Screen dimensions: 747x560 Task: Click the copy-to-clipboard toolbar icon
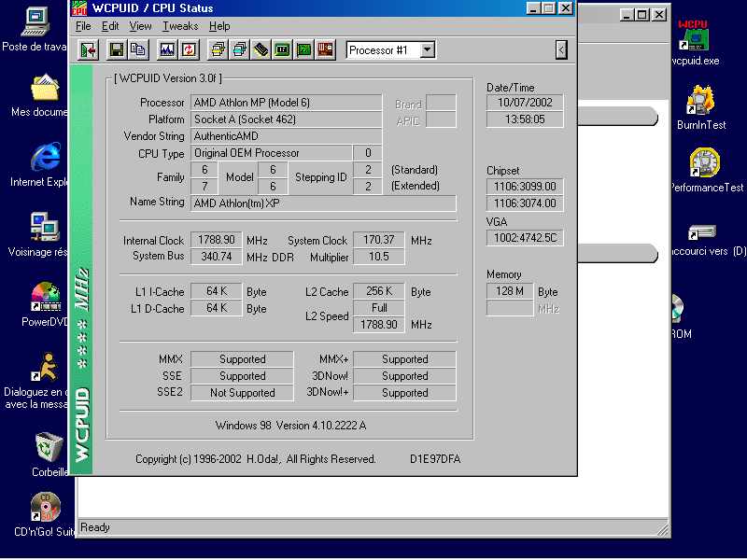pos(138,49)
